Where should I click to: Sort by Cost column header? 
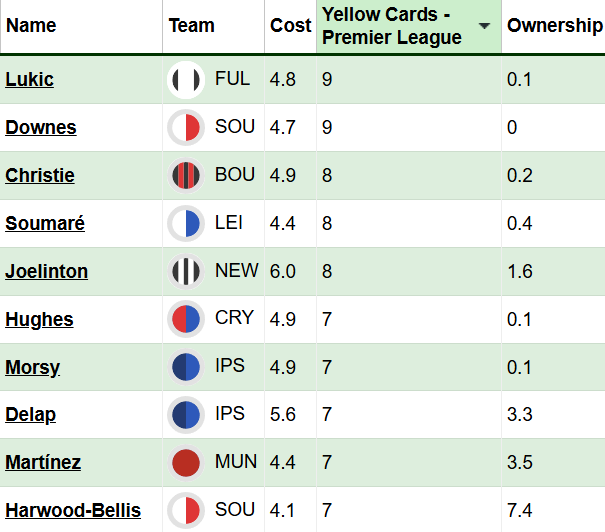point(290,26)
